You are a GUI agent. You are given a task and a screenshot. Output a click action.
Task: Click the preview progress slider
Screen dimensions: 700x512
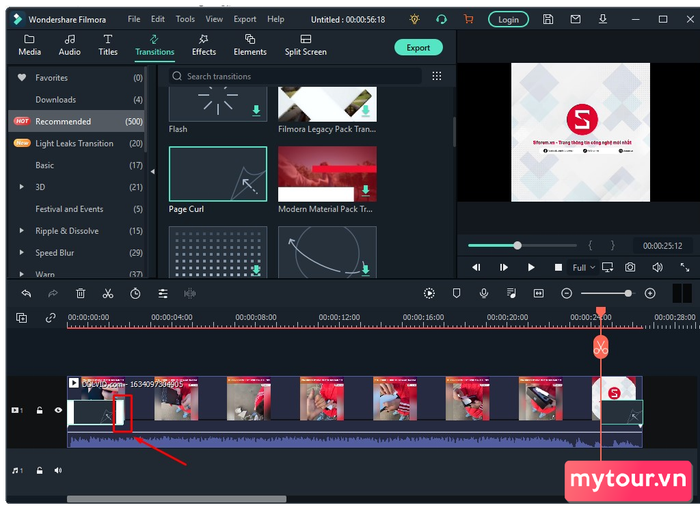pyautogui.click(x=522, y=246)
